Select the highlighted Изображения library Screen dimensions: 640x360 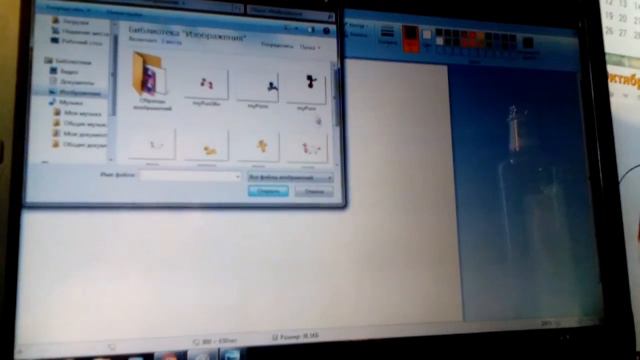click(x=75, y=93)
